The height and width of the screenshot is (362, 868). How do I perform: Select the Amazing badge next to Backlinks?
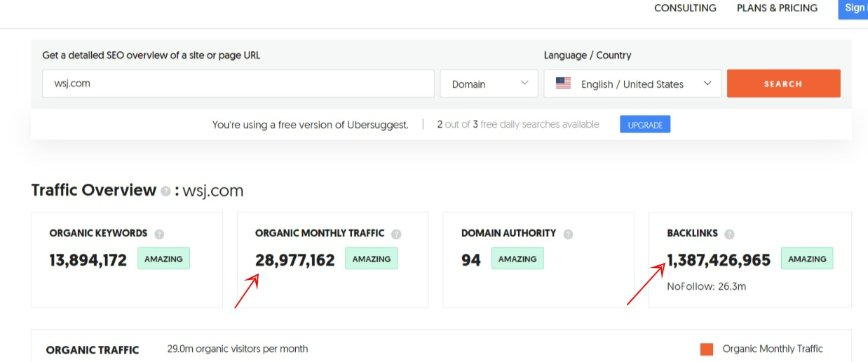pos(807,259)
